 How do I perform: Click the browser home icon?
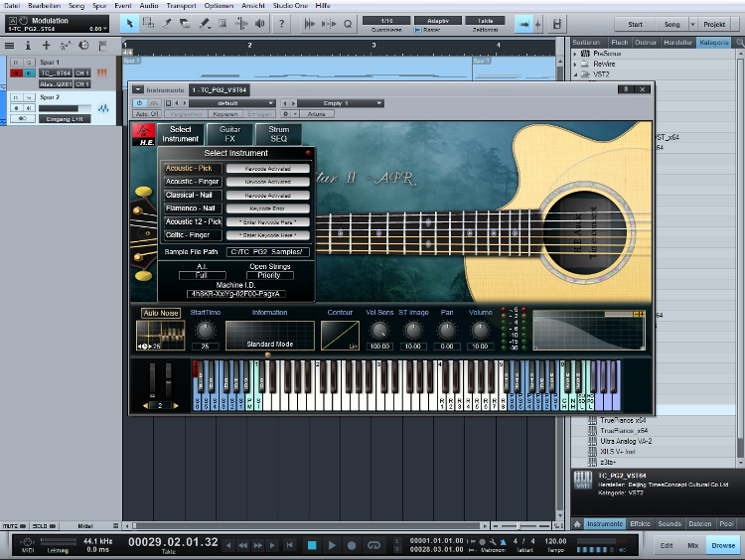577,524
